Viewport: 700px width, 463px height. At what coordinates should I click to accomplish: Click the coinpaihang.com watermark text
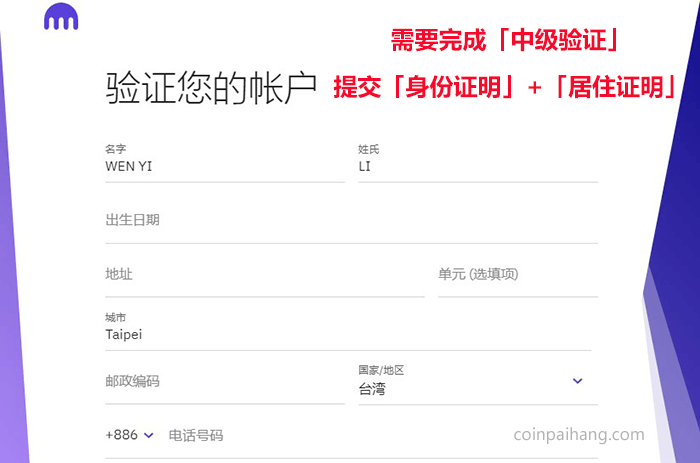579,434
